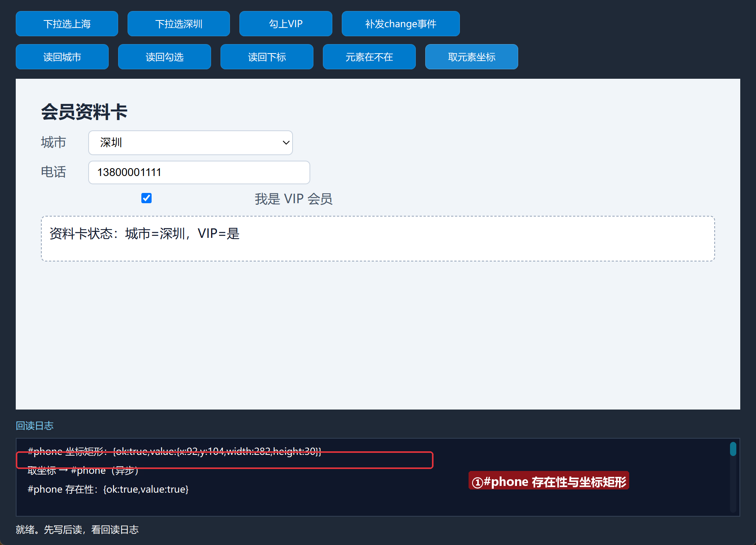This screenshot has width=756, height=545.
Task: Click the 我是 VIP 会员 label text
Action: point(294,199)
